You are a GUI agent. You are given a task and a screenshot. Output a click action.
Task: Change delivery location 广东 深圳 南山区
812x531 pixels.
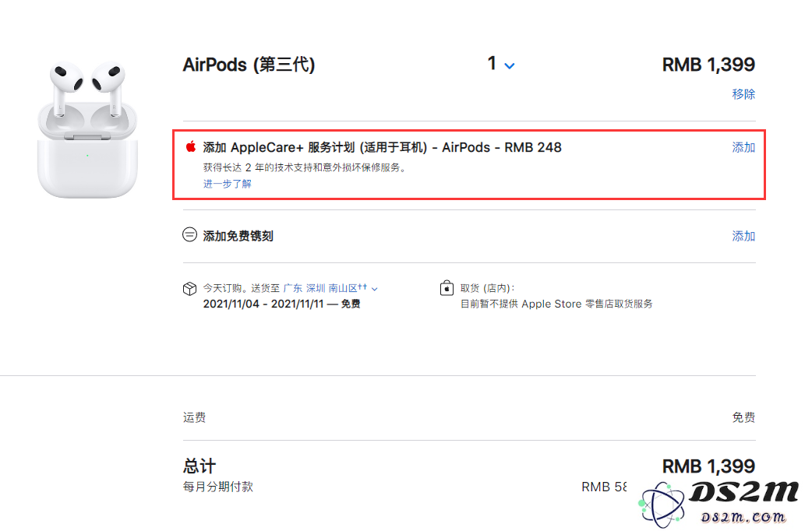point(330,288)
